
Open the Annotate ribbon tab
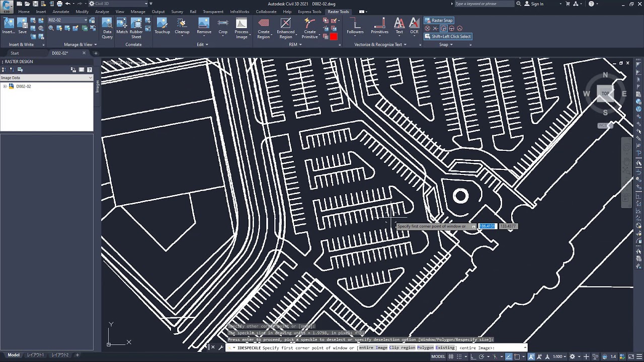pos(61,12)
